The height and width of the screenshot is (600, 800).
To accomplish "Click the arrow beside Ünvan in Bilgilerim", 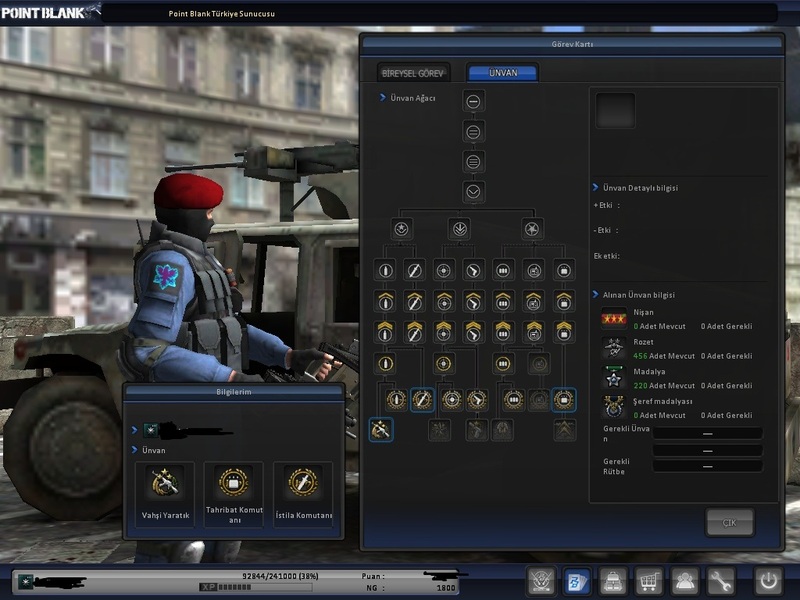I will coord(135,449).
